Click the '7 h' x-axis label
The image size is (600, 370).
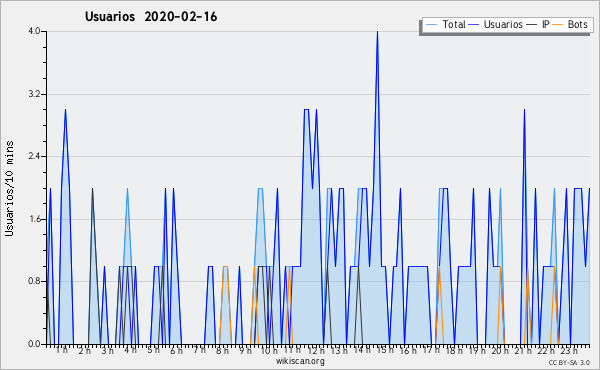(x=199, y=350)
